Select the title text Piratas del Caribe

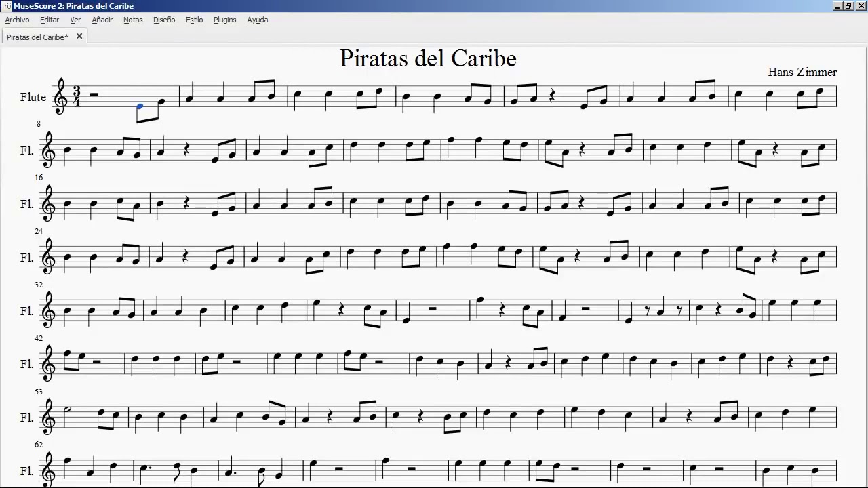(428, 58)
